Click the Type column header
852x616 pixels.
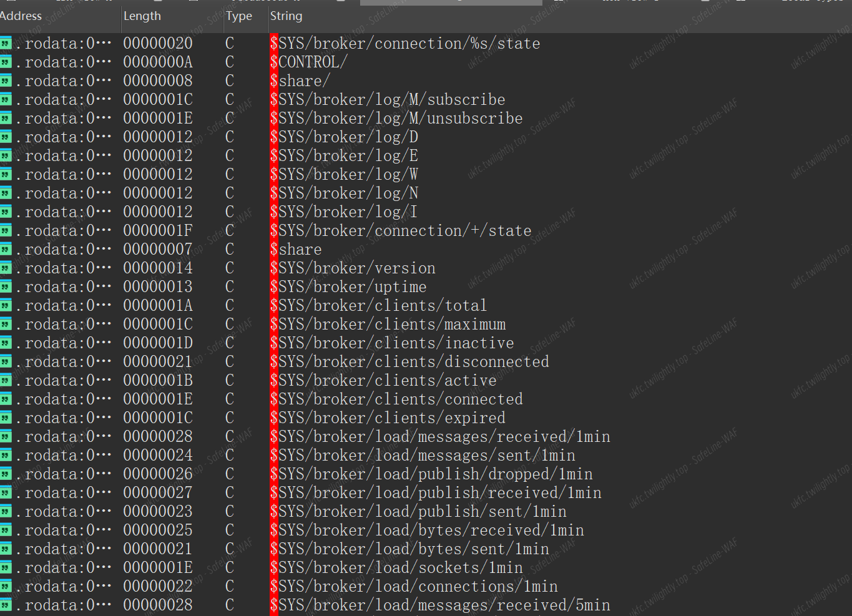[239, 16]
